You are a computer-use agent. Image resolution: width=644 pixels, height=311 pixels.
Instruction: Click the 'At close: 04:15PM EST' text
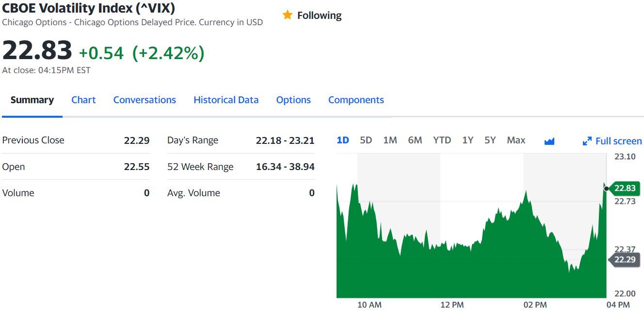point(46,70)
